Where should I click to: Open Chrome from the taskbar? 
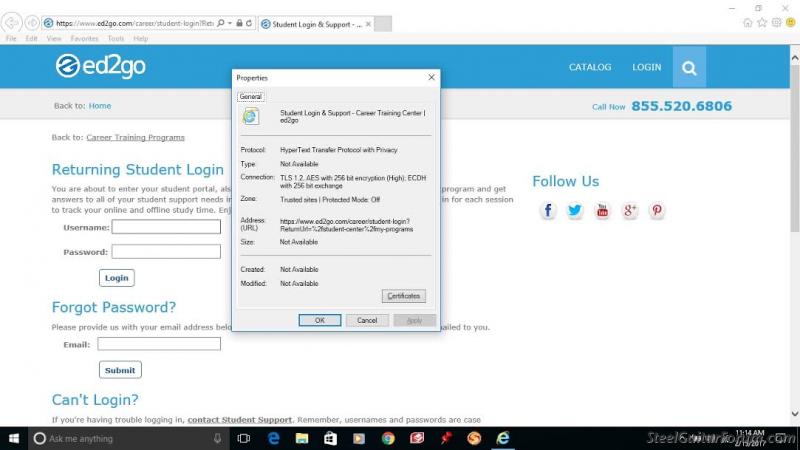pos(388,438)
